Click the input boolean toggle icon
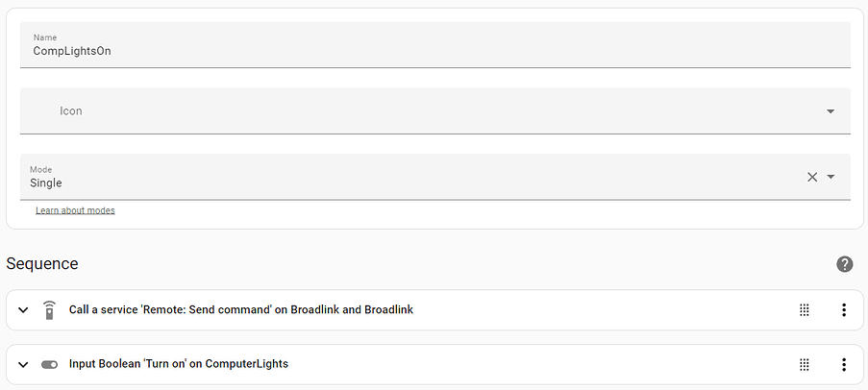868x390 pixels. pos(49,365)
